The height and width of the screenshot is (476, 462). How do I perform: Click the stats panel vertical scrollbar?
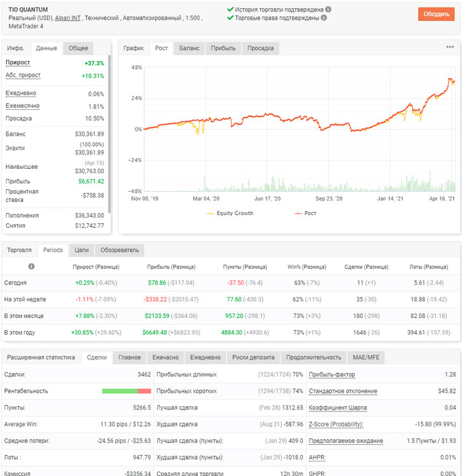(x=110, y=134)
